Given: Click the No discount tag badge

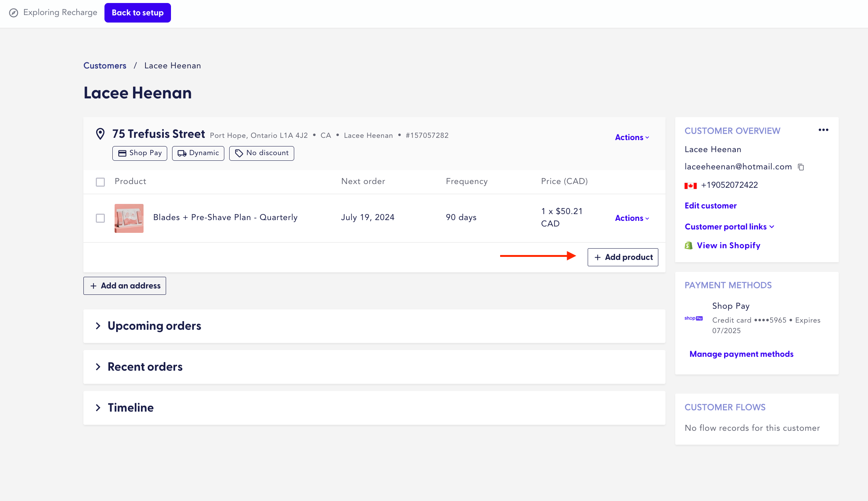Looking at the screenshot, I should (x=262, y=153).
